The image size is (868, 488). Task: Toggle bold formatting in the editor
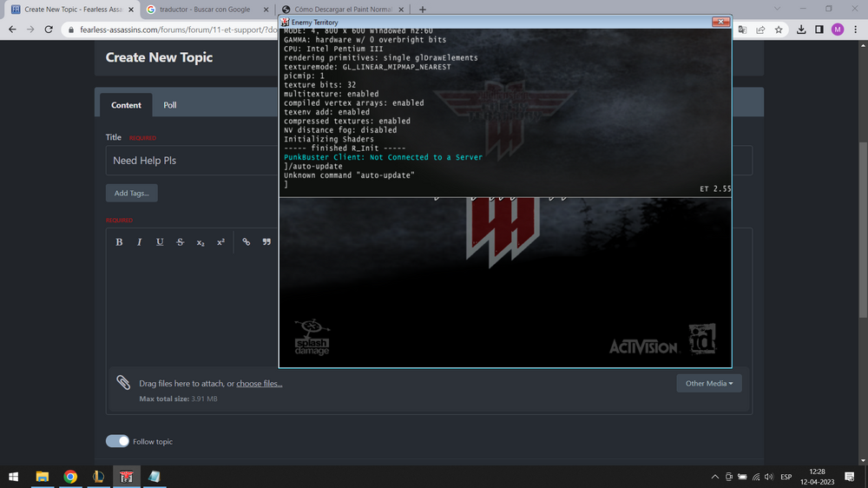[119, 242]
